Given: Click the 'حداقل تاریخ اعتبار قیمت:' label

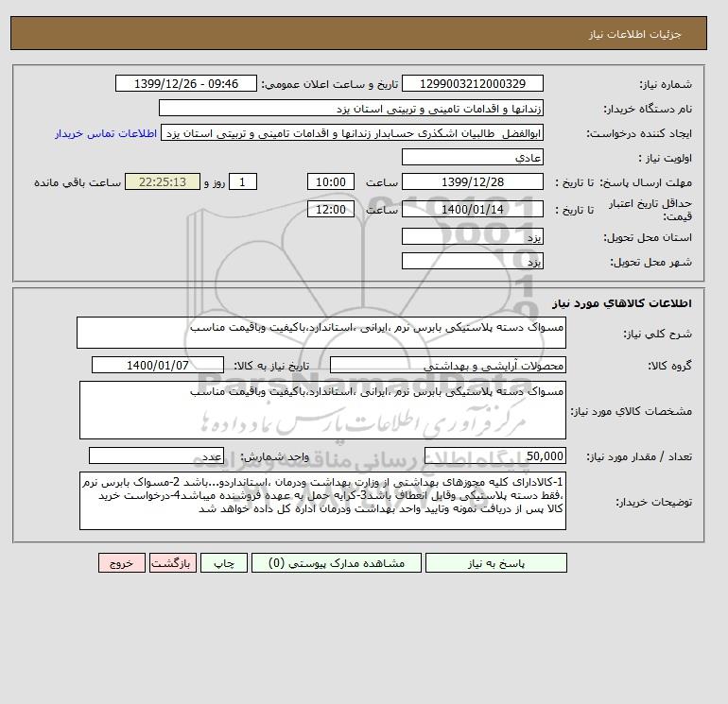Looking at the screenshot, I should (x=650, y=210).
